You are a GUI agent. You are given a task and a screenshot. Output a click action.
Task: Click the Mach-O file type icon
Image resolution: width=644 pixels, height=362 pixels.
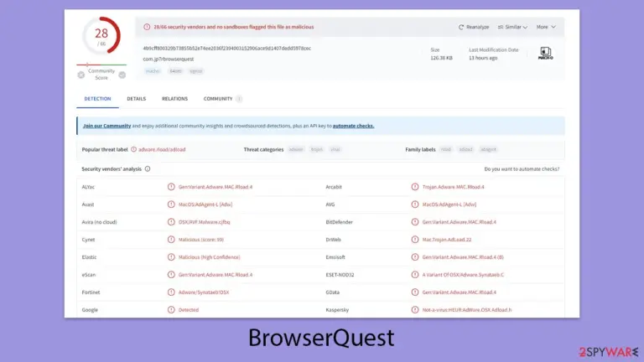[x=545, y=53]
